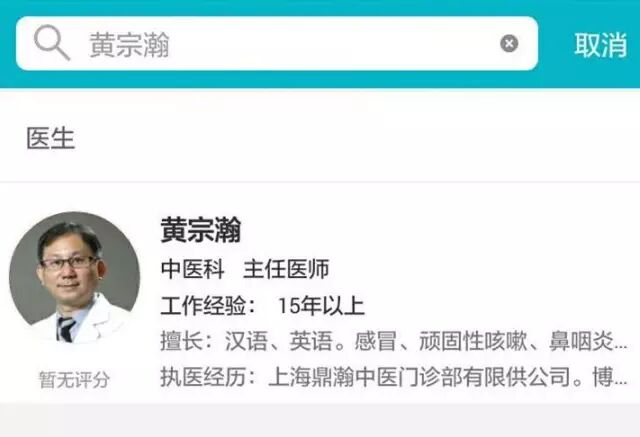Tap the 暂无评分 rating label
Viewport: 640px width, 437px height.
pyautogui.click(x=74, y=380)
